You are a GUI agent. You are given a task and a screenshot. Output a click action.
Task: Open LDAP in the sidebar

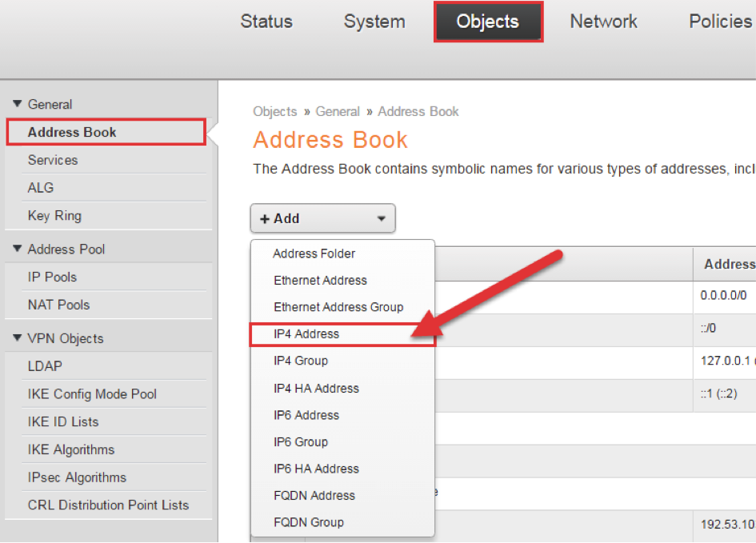pos(114,366)
